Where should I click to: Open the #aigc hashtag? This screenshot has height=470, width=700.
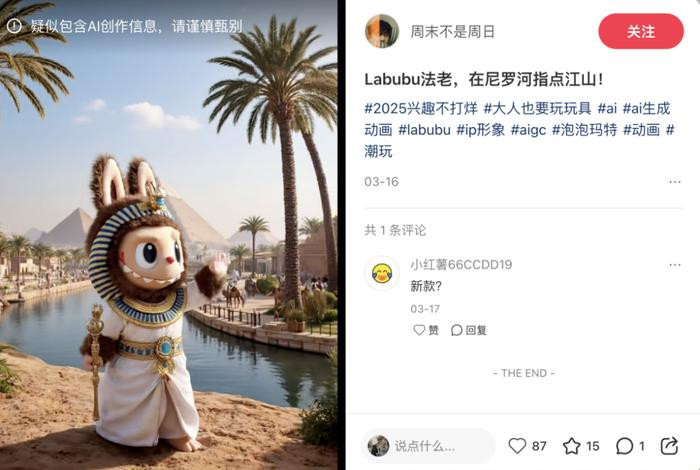[x=528, y=130]
